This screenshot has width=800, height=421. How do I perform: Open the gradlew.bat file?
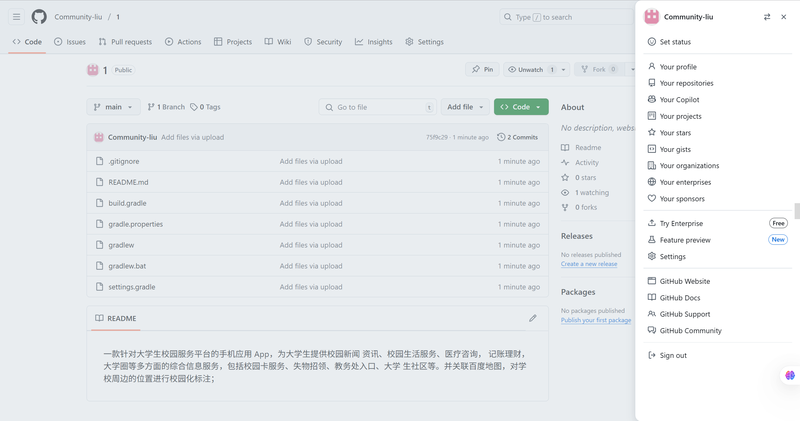tap(127, 266)
